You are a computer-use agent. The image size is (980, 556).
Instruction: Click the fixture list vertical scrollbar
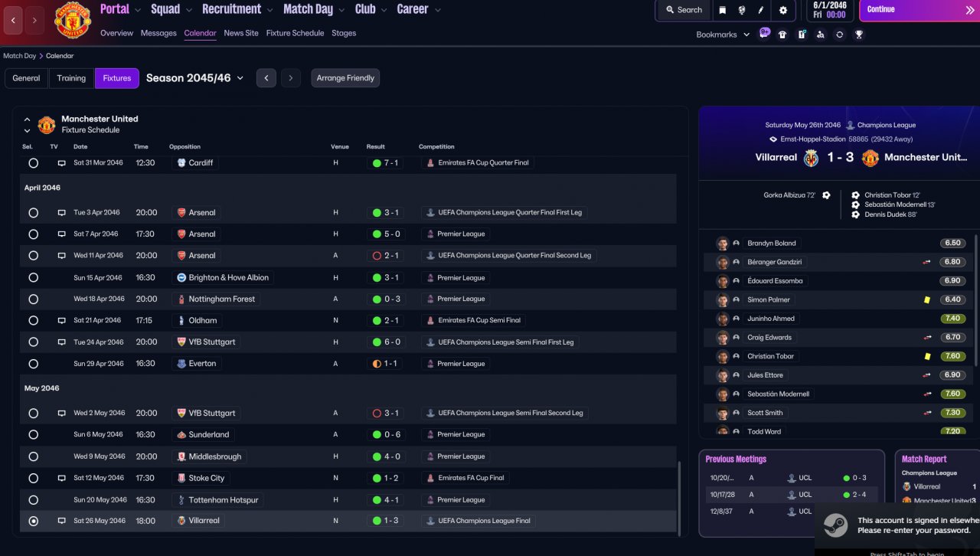coord(679,497)
